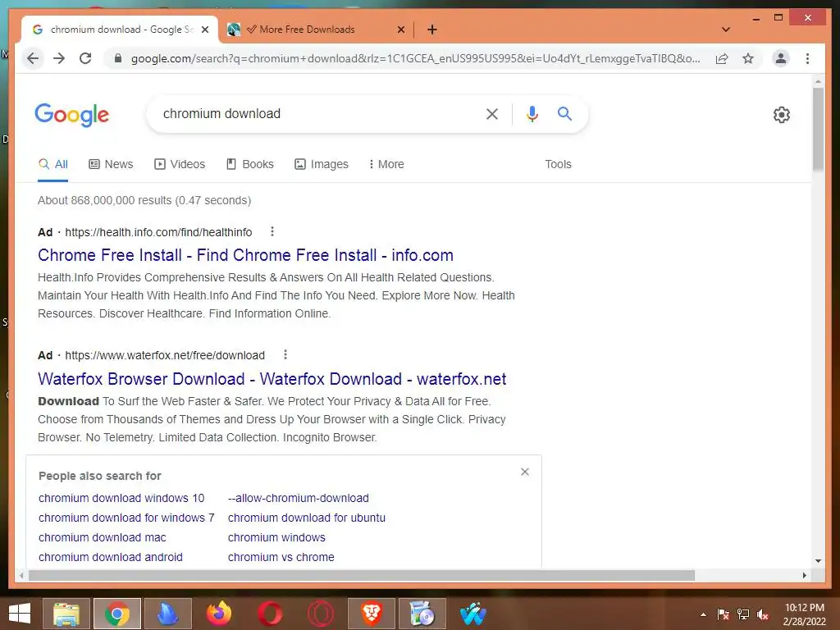Search chromium download for windows 7
The height and width of the screenshot is (630, 840).
pyautogui.click(x=126, y=518)
